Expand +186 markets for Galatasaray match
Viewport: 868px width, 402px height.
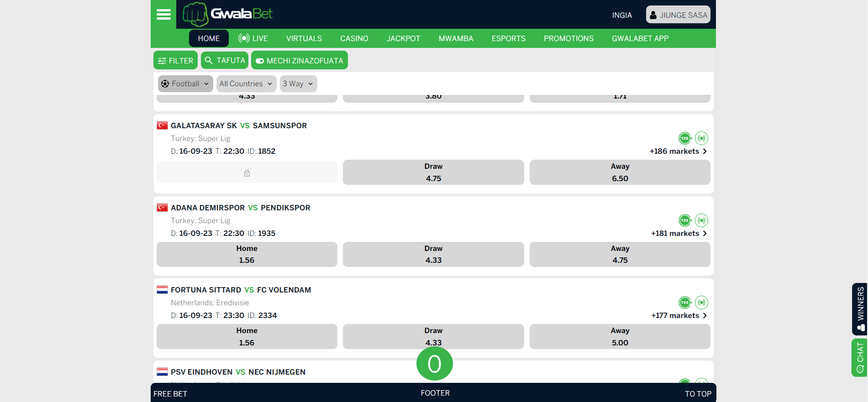pyautogui.click(x=679, y=151)
